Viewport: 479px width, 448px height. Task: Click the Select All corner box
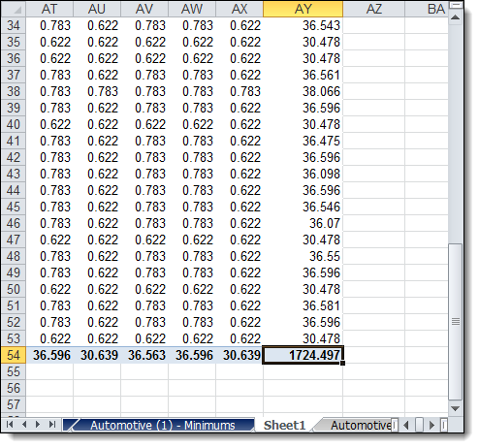coord(14,9)
